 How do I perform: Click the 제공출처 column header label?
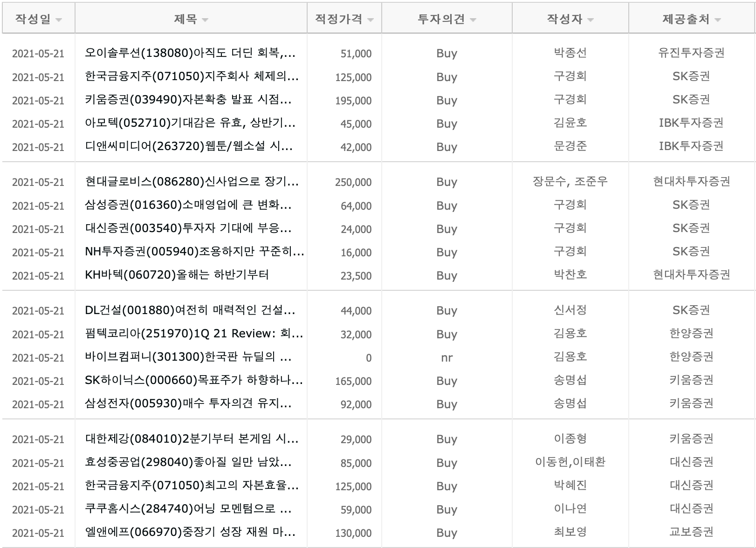tap(686, 19)
